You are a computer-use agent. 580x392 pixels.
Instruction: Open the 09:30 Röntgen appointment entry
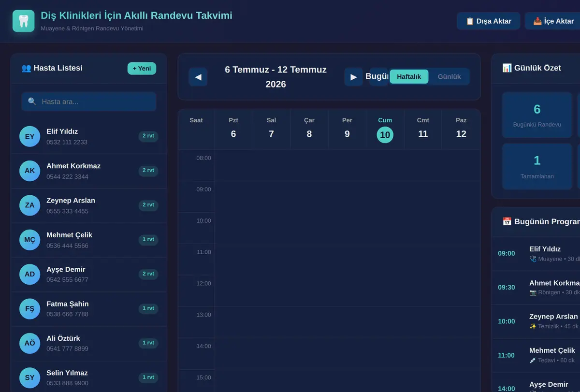click(x=536, y=288)
